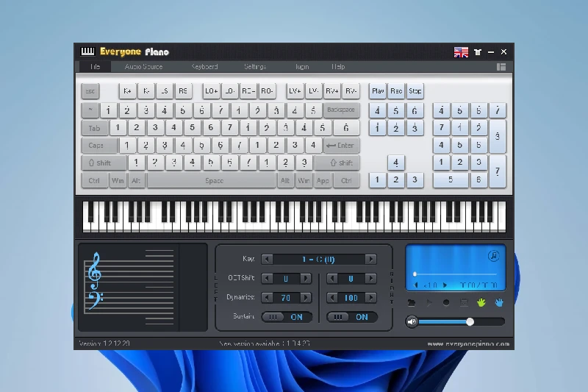Open the Settings menu
The width and height of the screenshot is (588, 392).
coord(255,67)
